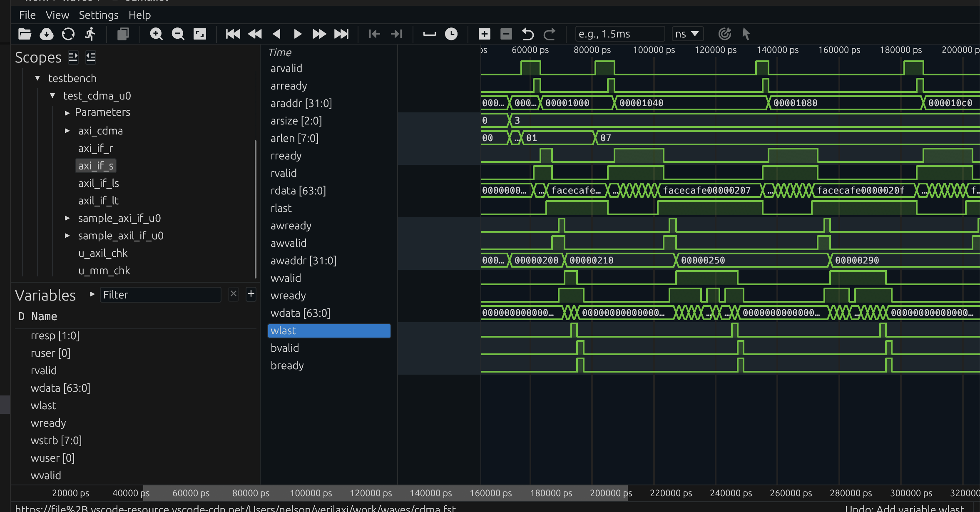
Task: Collapse the testbench scope tree node
Action: (x=37, y=78)
